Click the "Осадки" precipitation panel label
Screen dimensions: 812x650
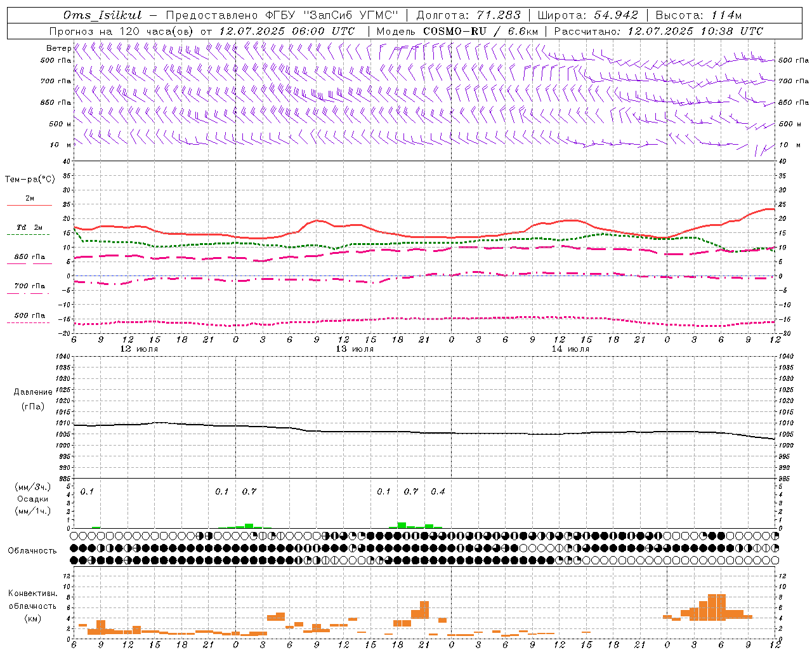[33, 499]
